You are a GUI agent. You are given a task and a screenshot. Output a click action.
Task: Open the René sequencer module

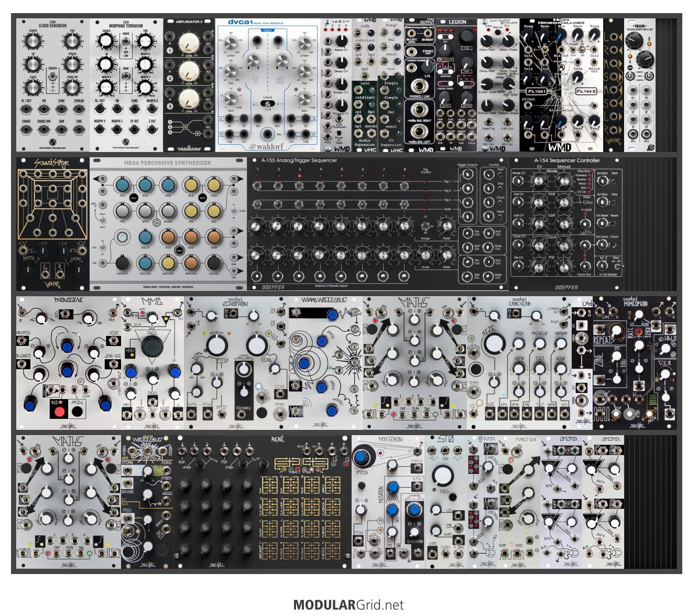[263, 502]
